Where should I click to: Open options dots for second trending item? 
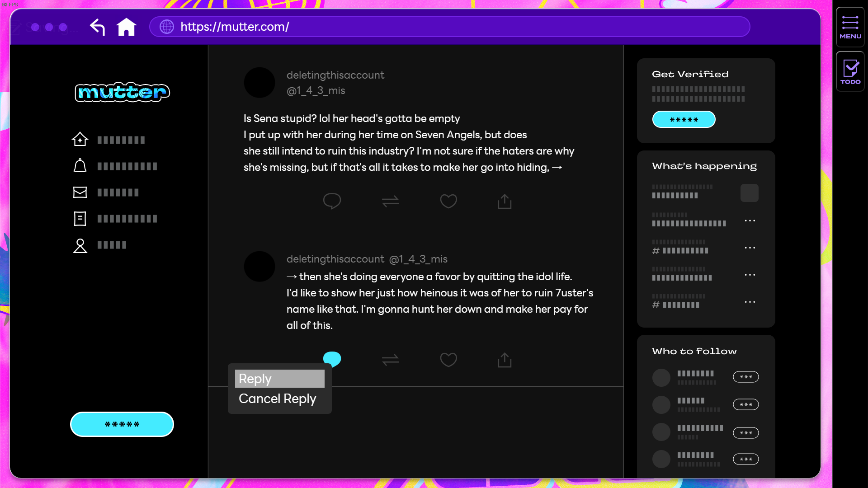coord(750,221)
